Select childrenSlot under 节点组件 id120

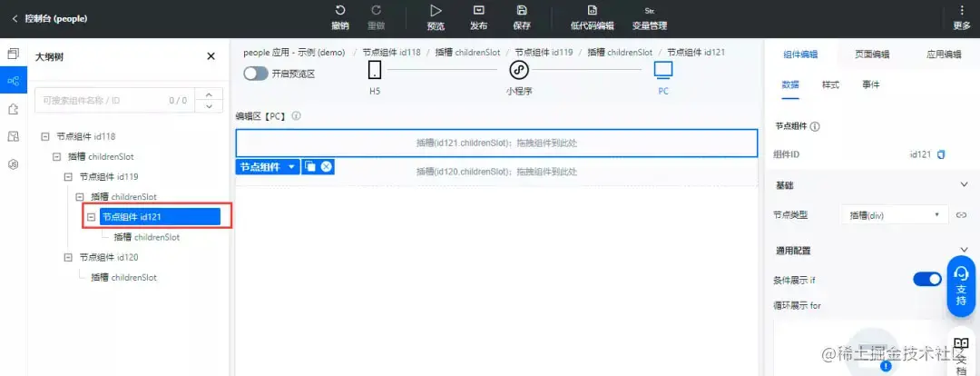coord(123,277)
